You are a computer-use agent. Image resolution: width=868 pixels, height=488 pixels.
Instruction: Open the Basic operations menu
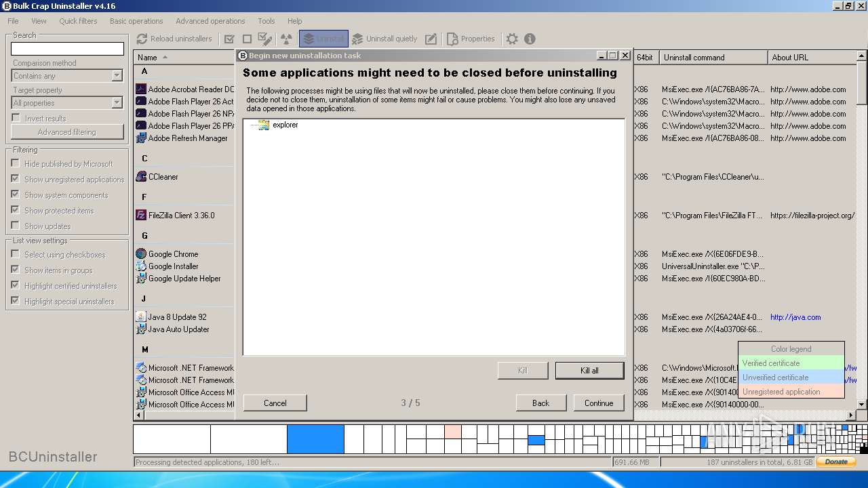tap(136, 21)
